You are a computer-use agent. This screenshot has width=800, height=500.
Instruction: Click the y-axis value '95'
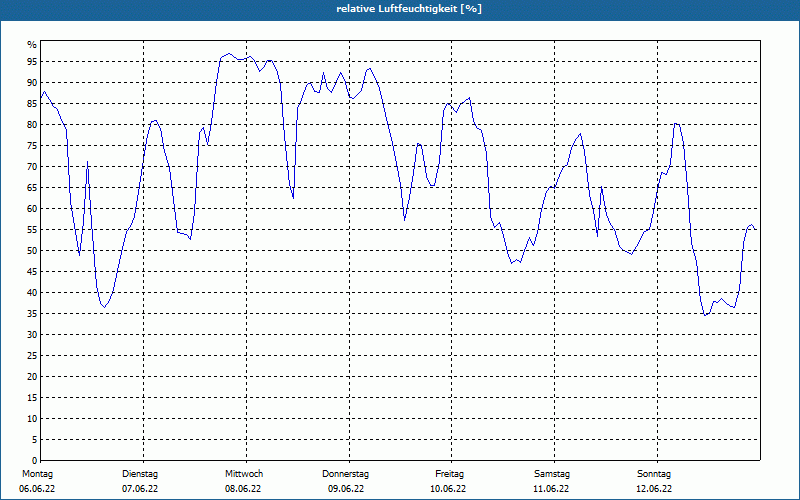32,62
